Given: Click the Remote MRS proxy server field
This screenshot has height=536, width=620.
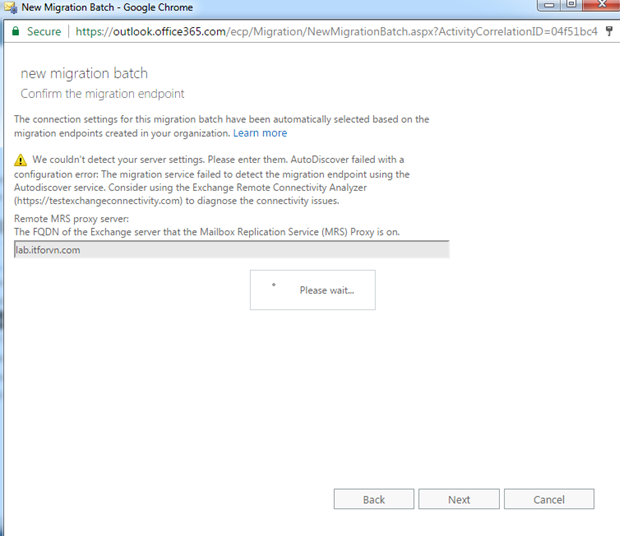Looking at the screenshot, I should (231, 249).
